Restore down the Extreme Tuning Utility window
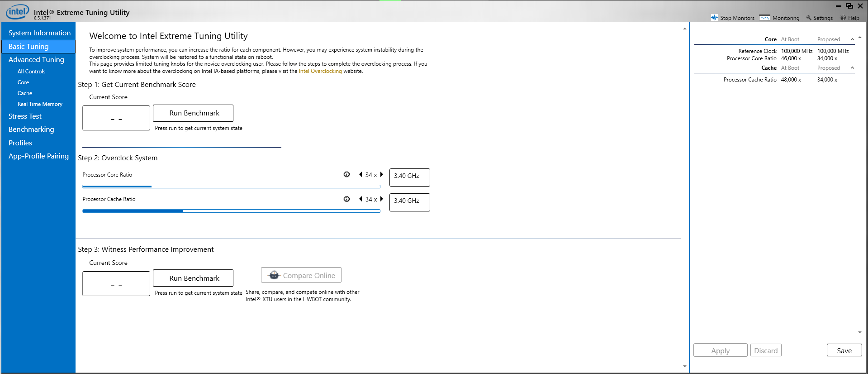This screenshot has width=868, height=374. click(849, 6)
